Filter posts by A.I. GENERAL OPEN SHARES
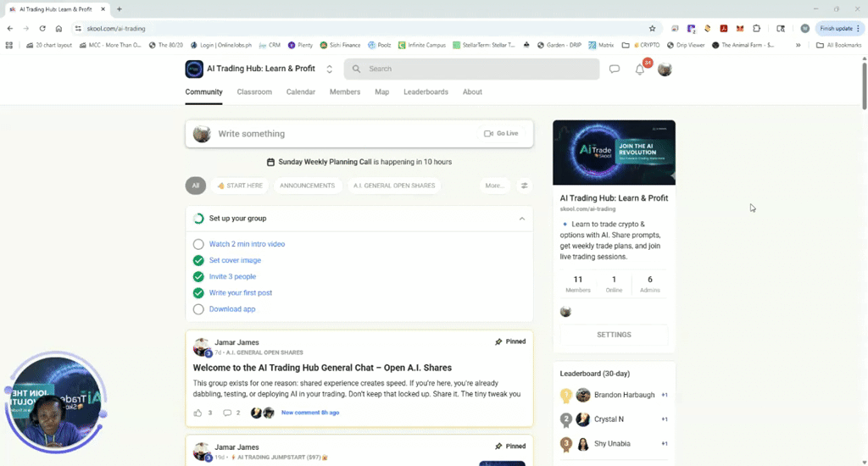868x466 pixels. click(394, 186)
